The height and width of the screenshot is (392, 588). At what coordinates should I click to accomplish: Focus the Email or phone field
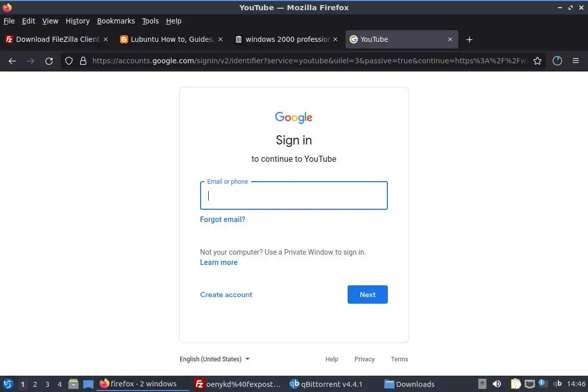(293, 195)
